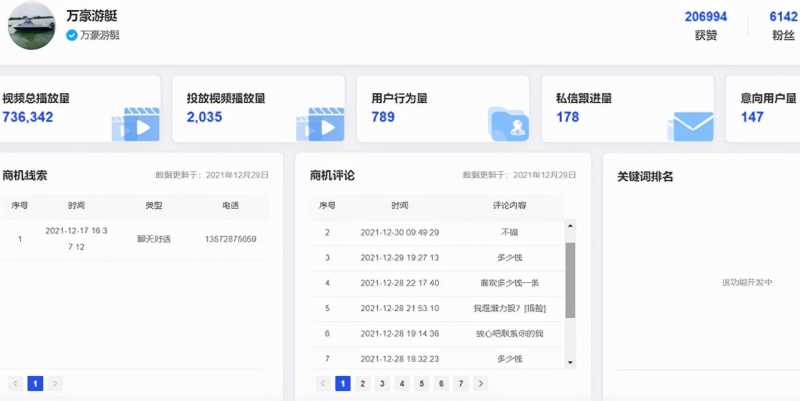Click the comment text in row 6
Screen dimensions: 800x401
tap(509, 334)
